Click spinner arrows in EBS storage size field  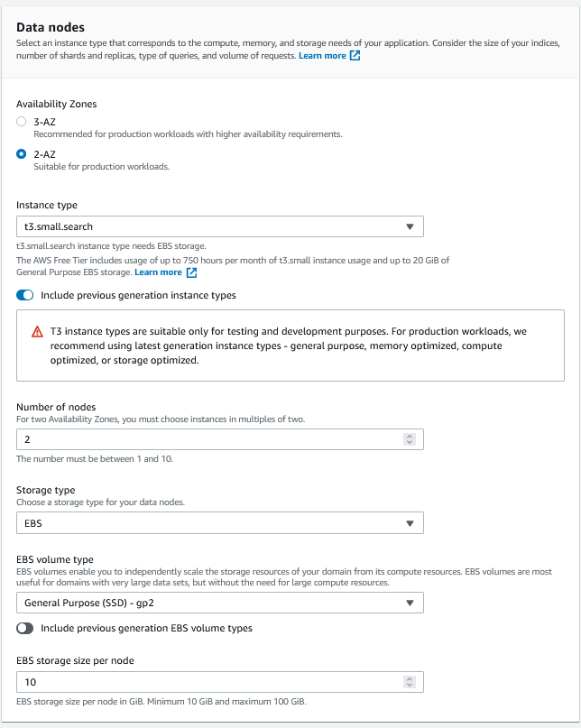pos(410,682)
